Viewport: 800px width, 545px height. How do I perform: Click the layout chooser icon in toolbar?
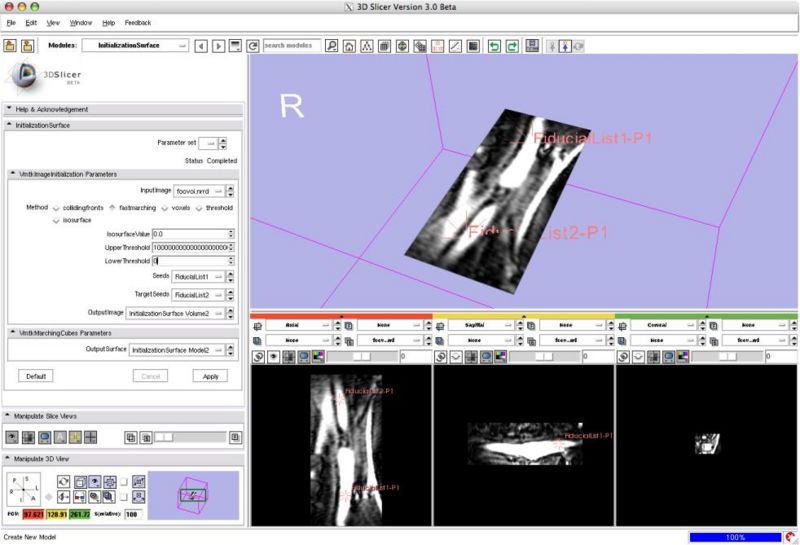tap(532, 46)
